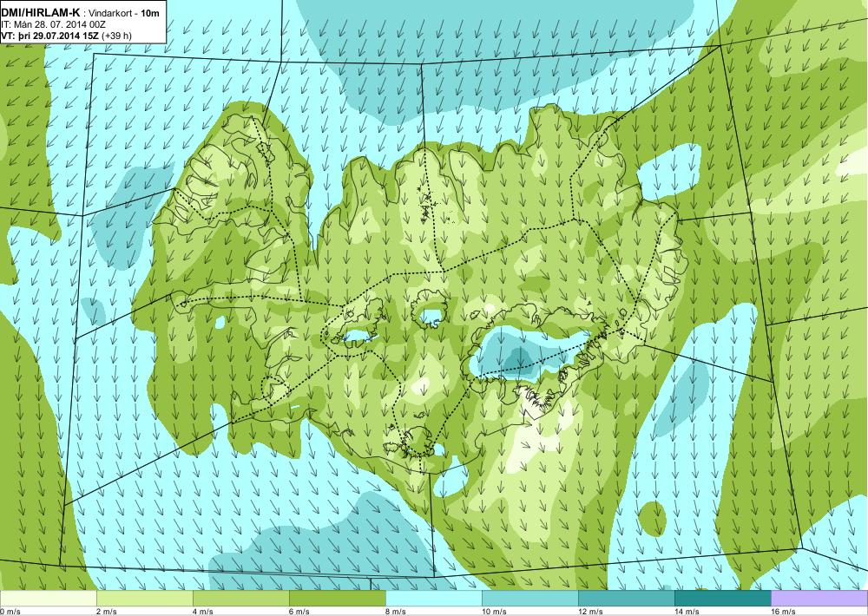Click the 'Vindarkort - 10m' map title text

(122, 13)
